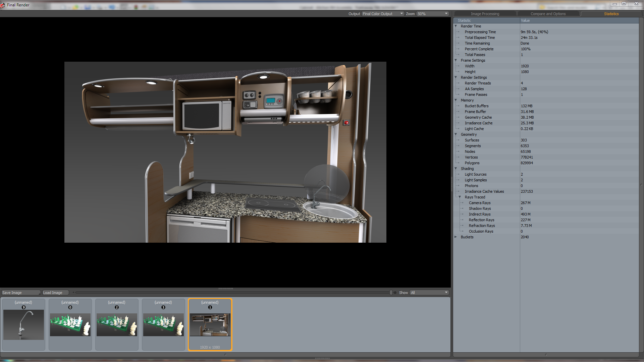Select chess render thumbnail numbered 0
Image resolution: width=644 pixels, height=362 pixels.
(x=70, y=324)
